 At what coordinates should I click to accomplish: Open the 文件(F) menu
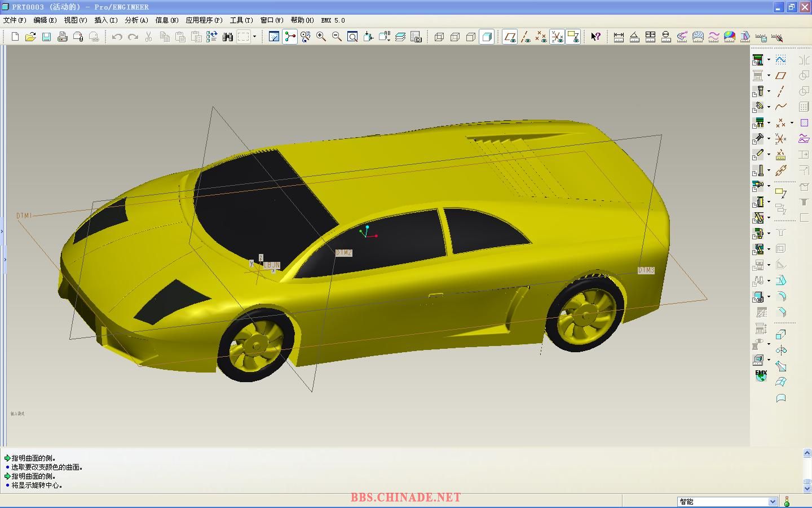pos(15,20)
